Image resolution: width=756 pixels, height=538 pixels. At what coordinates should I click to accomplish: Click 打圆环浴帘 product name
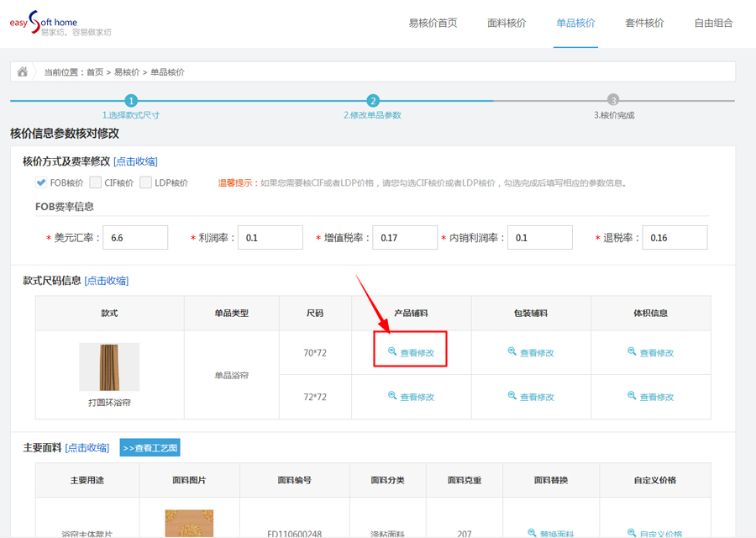tap(109, 403)
